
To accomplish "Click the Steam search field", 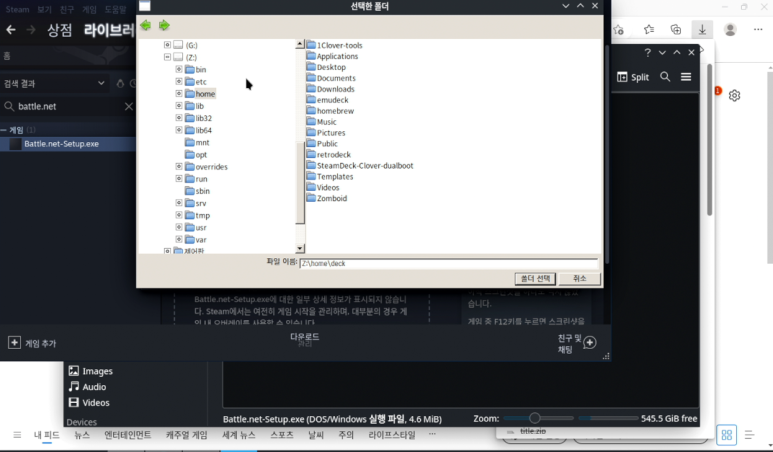I will [69, 106].
